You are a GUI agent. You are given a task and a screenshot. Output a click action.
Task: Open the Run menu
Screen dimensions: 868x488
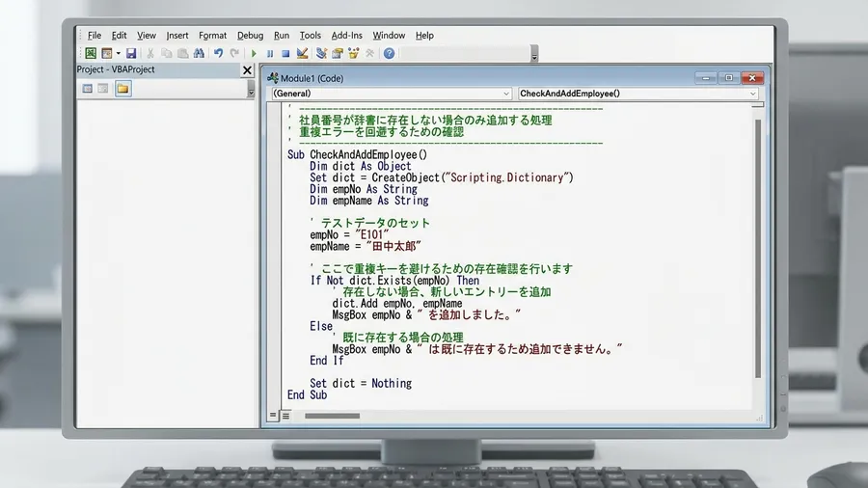(282, 36)
